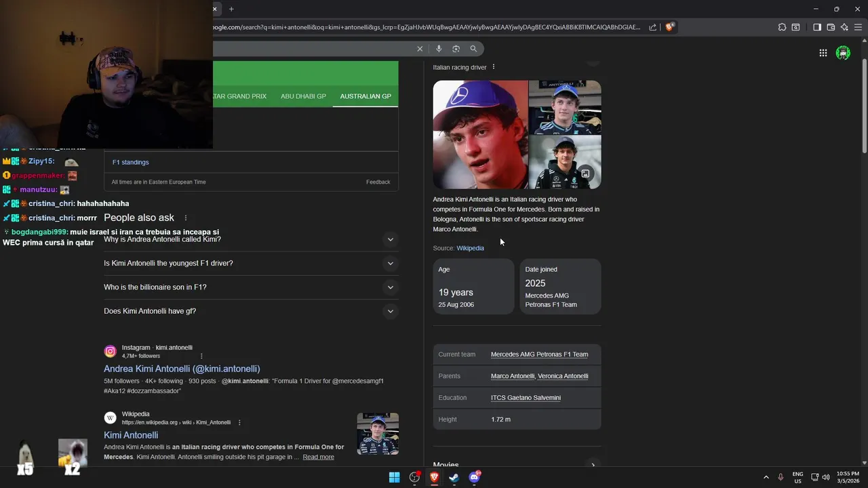Click the tab search toolbar icon
868x488 pixels.
pos(795,27)
